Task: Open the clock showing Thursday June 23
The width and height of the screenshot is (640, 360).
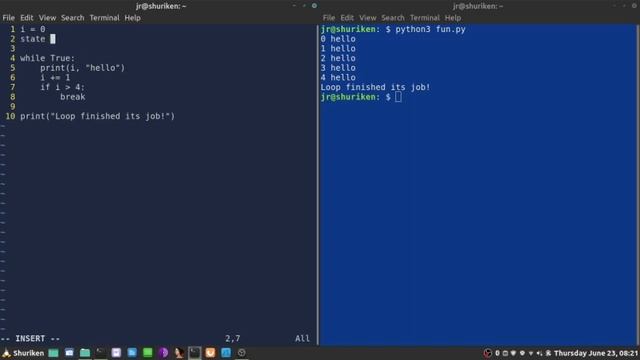Action: (x=596, y=353)
